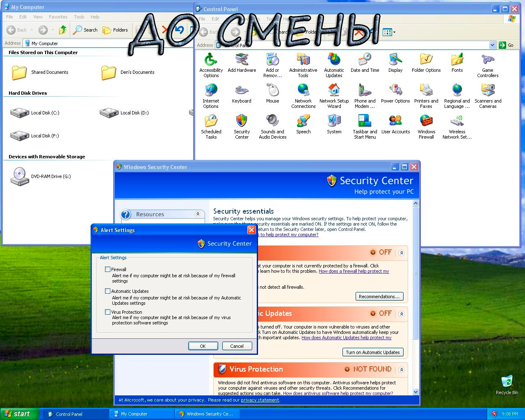Open Internet Options icon
The width and height of the screenshot is (525, 420).
click(x=211, y=96)
